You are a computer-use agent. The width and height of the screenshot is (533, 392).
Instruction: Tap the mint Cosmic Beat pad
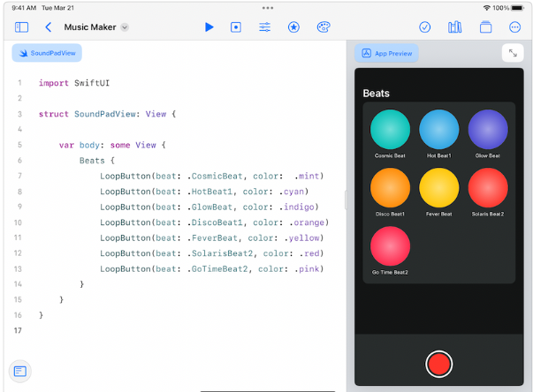tap(390, 129)
